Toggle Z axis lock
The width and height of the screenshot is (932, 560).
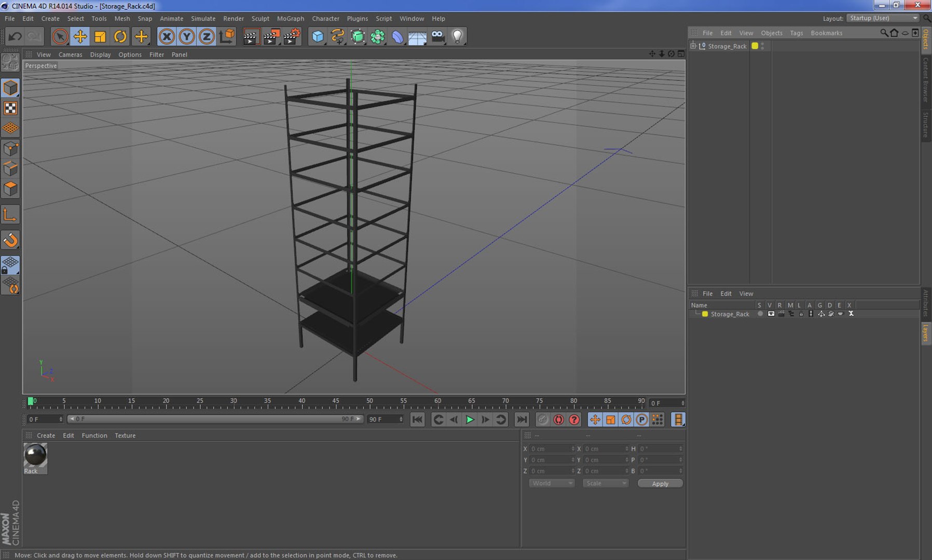click(207, 36)
